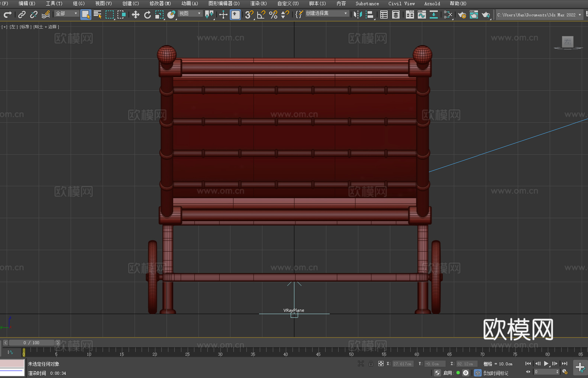Open the 编辑(E) menu
Screen dimensions: 588x378
pyautogui.click(x=27, y=3)
